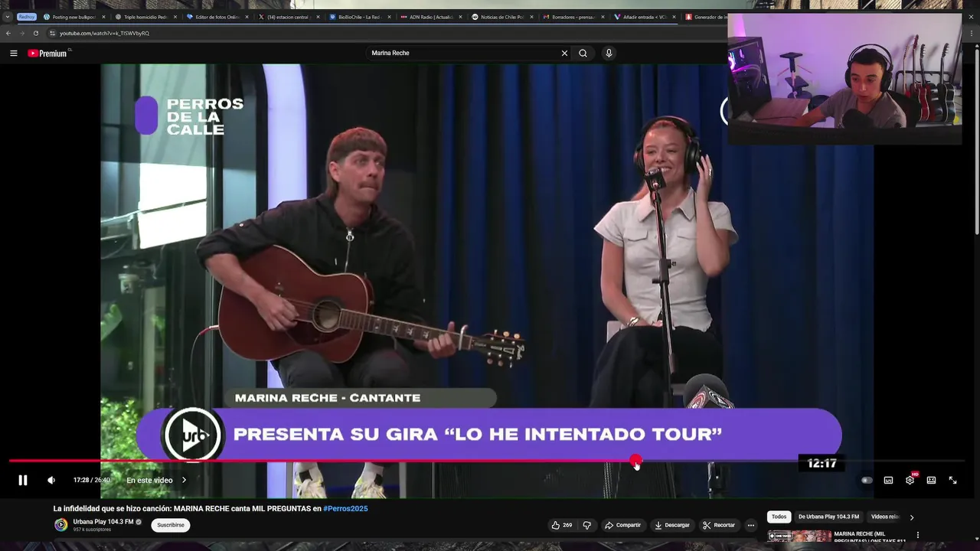Open Urbana Play 104.3 FM channel avatar
980x551 pixels.
60,525
